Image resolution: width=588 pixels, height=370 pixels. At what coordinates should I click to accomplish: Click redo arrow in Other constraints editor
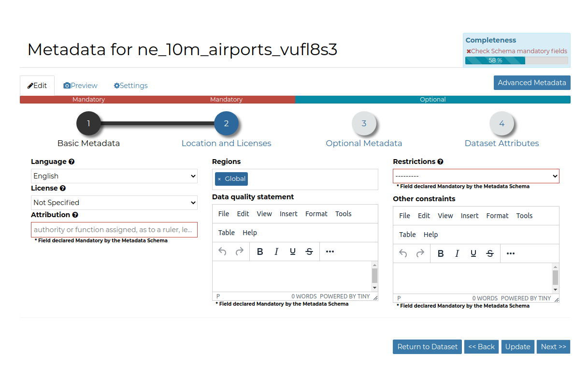[x=420, y=253]
